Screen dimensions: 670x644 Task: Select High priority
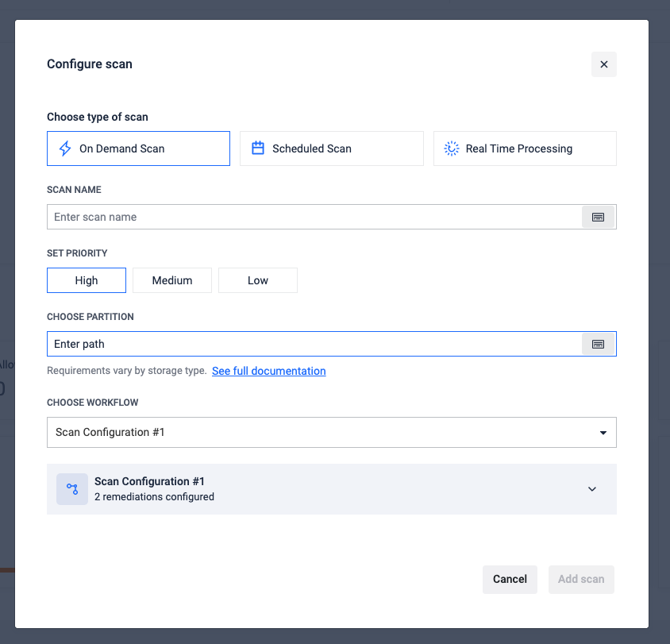click(87, 280)
